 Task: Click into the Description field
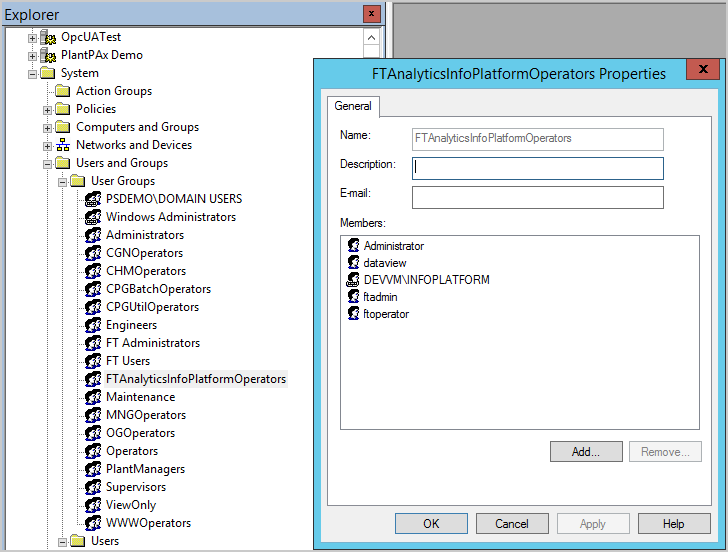(x=538, y=168)
